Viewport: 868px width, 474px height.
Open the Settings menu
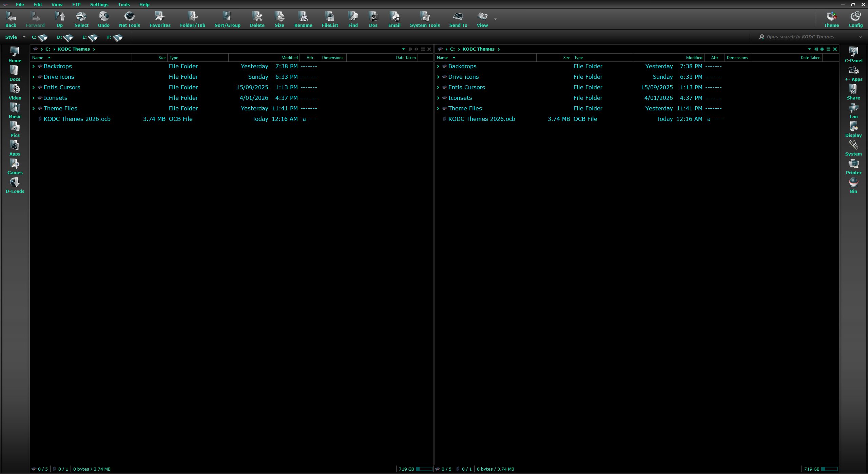point(99,4)
